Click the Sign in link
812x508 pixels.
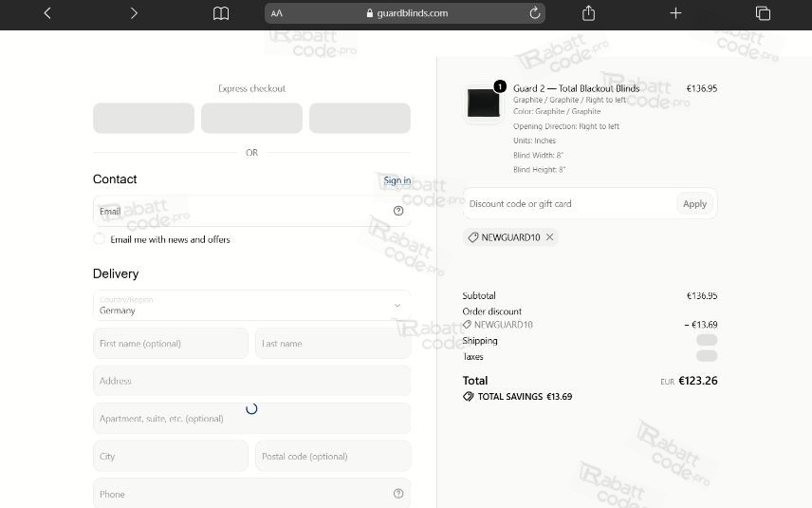(397, 179)
